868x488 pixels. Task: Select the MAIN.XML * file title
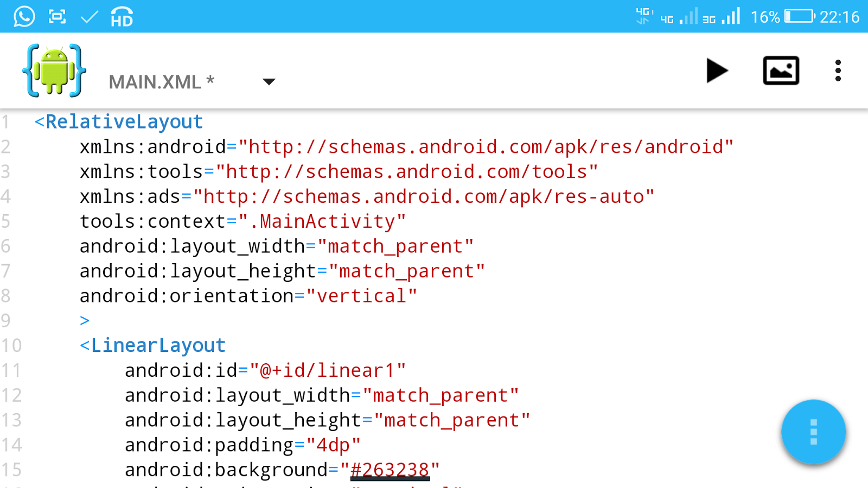pos(162,82)
